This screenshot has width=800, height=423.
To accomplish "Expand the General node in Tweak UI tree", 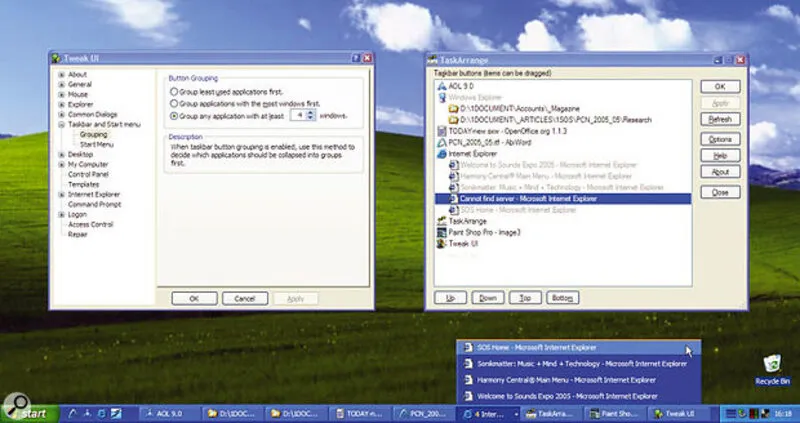I will pyautogui.click(x=62, y=85).
